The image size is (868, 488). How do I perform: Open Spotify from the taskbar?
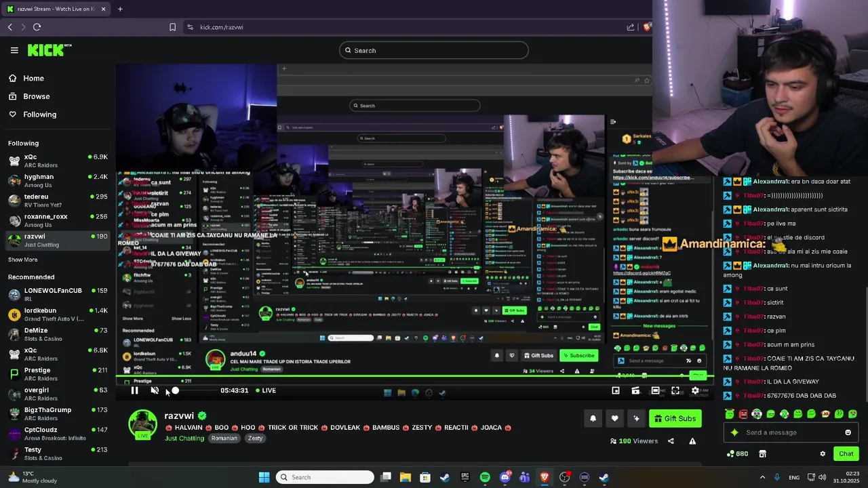click(x=485, y=477)
